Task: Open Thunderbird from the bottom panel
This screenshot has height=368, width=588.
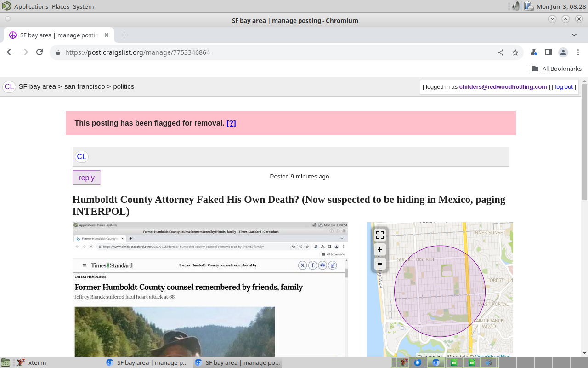Action: pos(418,362)
